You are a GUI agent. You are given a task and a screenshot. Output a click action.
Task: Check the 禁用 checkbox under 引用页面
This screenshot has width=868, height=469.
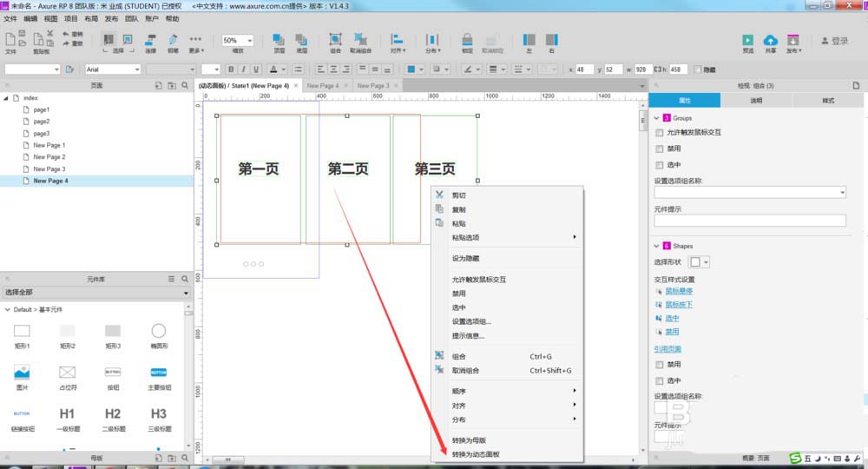click(660, 365)
